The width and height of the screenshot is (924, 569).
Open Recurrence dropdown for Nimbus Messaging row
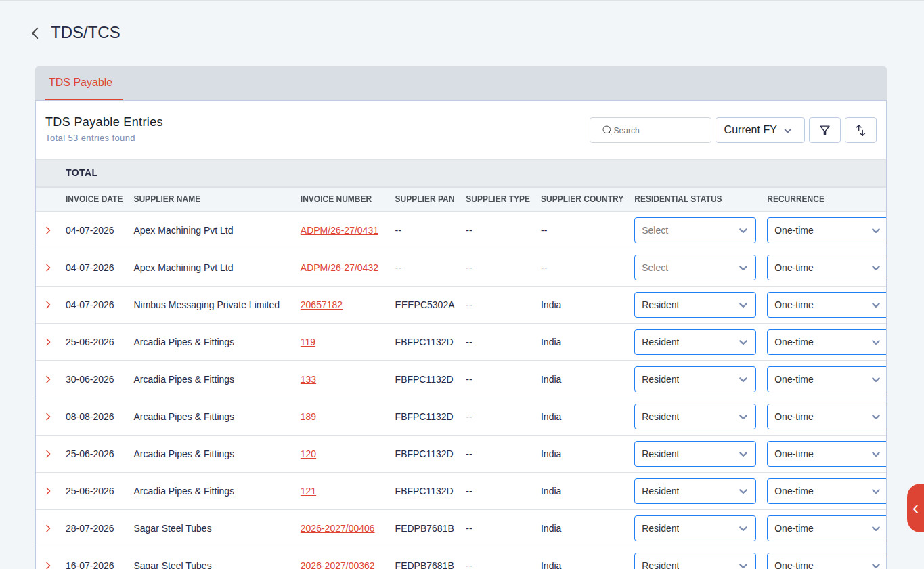point(827,305)
